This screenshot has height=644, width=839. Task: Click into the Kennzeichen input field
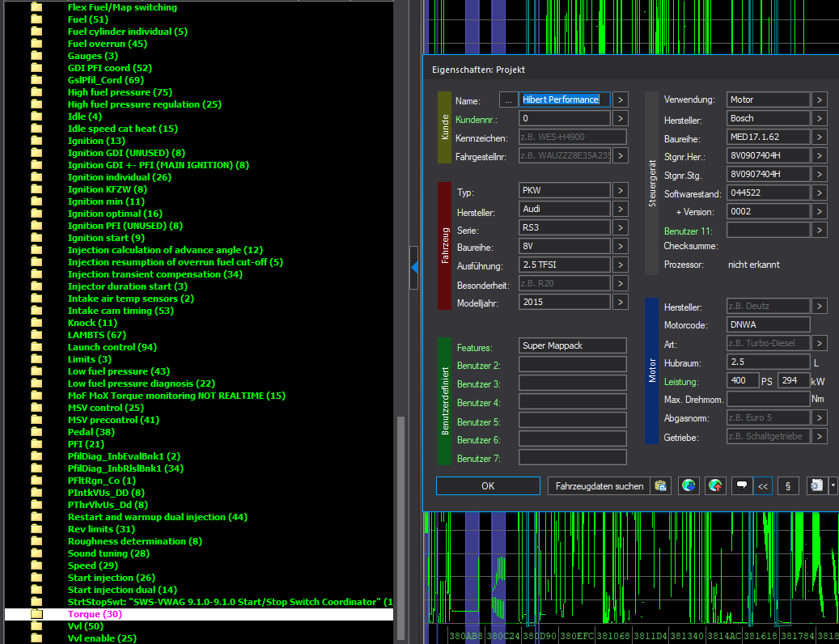coord(573,137)
